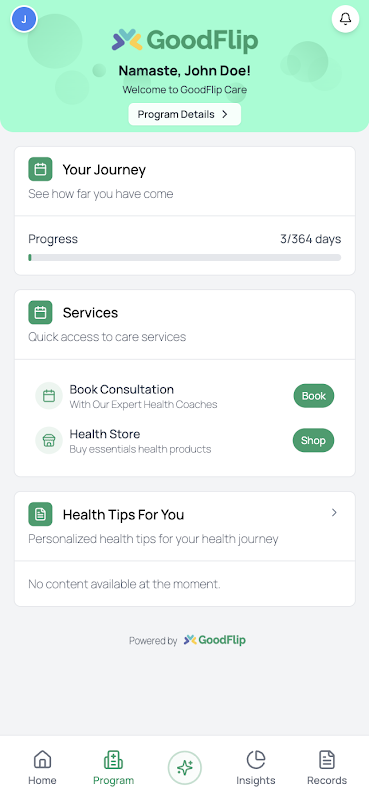Expand Health Tips For You chevron
The height and width of the screenshot is (800, 369).
(x=334, y=512)
